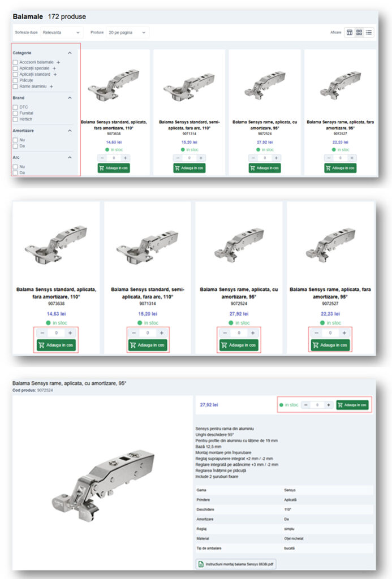392x579 pixels.
Task: Switch to the grid view layout icon
Action: coord(359,32)
